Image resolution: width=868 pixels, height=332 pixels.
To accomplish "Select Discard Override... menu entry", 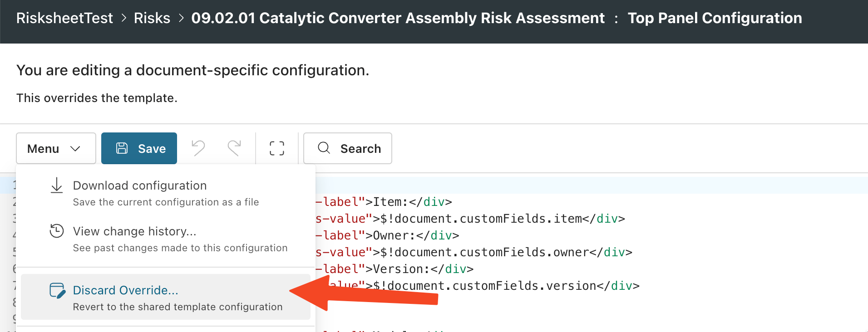I will 126,290.
